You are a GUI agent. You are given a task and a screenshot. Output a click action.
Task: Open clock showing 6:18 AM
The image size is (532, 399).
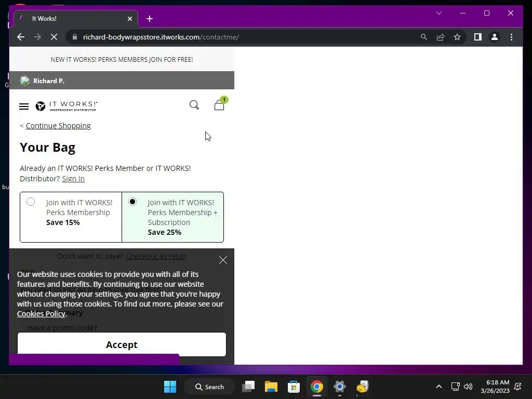pos(495,387)
